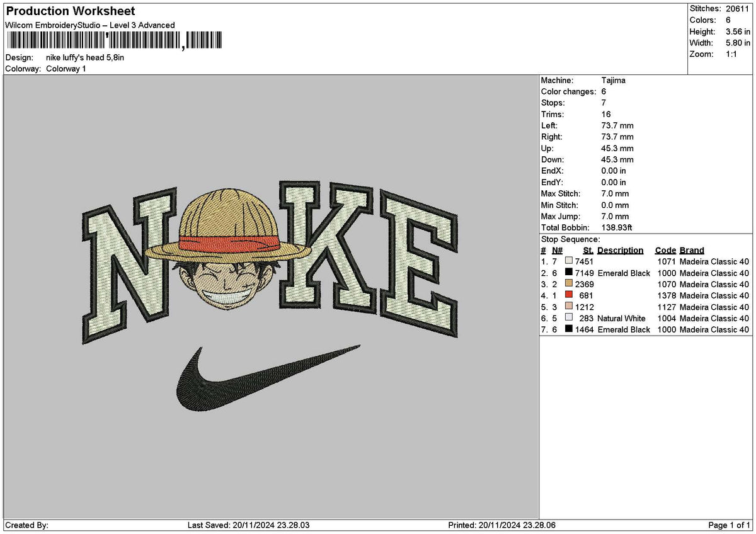Click the "Production Worksheet" title
The image size is (756, 534).
point(70,11)
